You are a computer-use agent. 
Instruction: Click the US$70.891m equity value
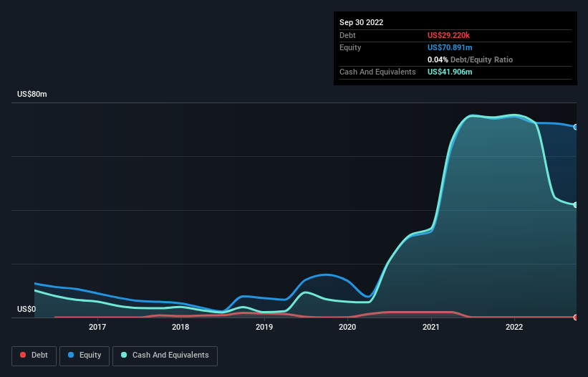[x=450, y=47]
